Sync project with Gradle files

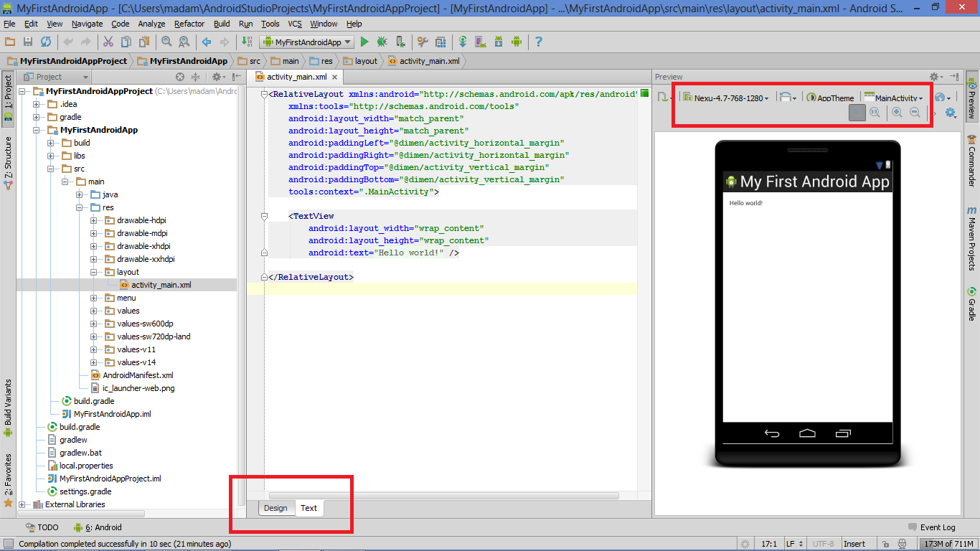(x=462, y=42)
